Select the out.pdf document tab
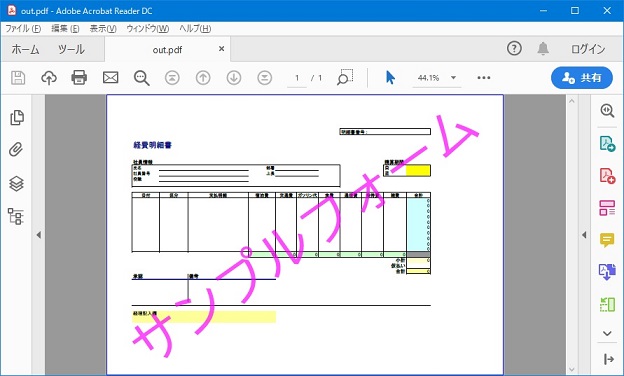The width and height of the screenshot is (624, 376). (x=167, y=50)
